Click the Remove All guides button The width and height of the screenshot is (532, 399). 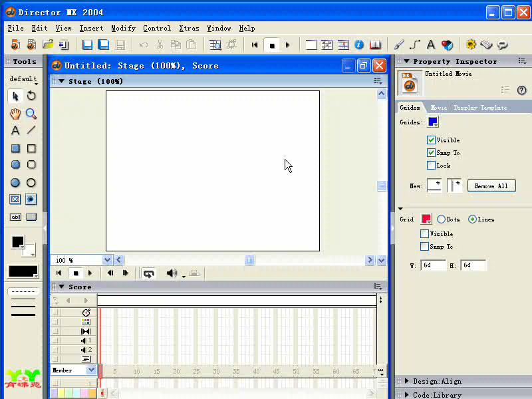point(491,186)
